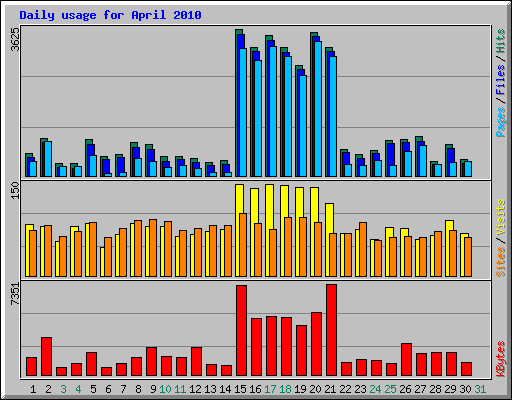Select the red KBytes bar for day 21

(331, 330)
